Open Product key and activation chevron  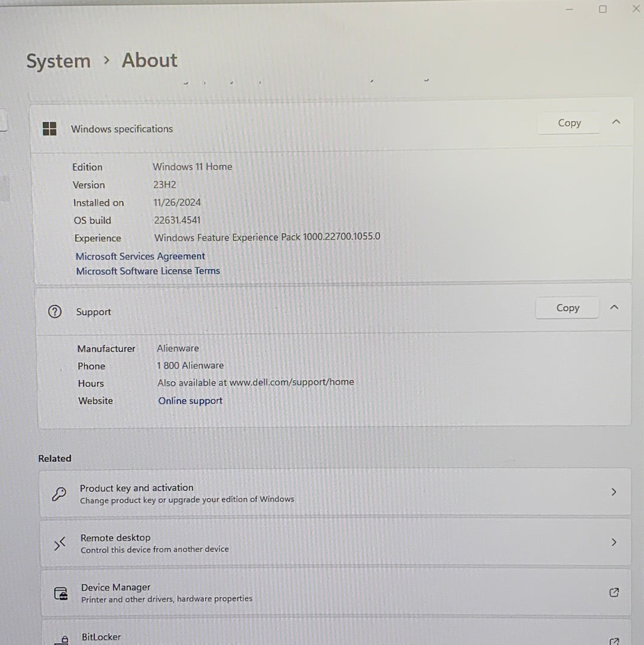pyautogui.click(x=614, y=492)
